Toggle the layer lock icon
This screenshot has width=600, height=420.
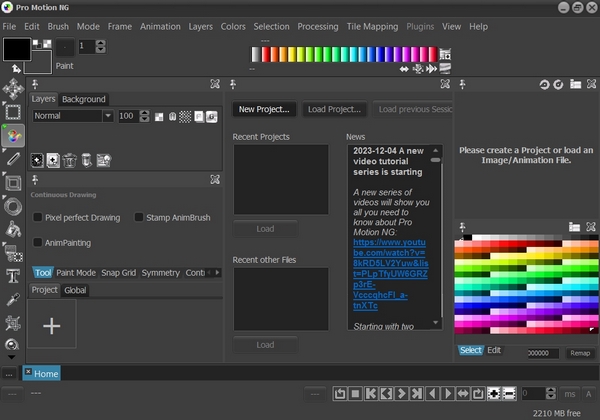coord(172,116)
